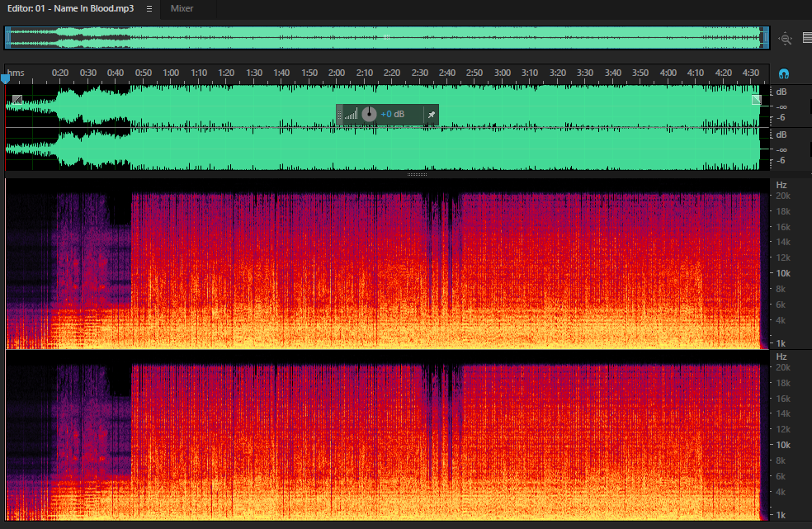Click the fade-out handle at waveform end
Screen dimensions: 812x529
coord(757,100)
